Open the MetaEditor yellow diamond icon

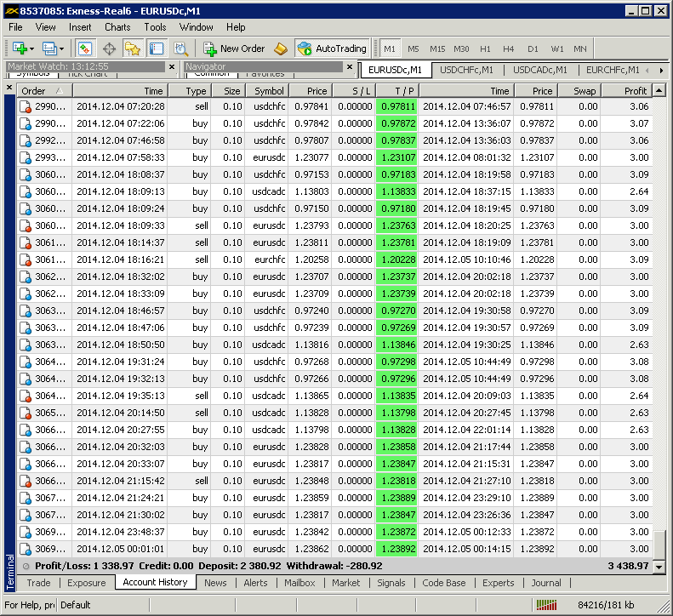[281, 48]
